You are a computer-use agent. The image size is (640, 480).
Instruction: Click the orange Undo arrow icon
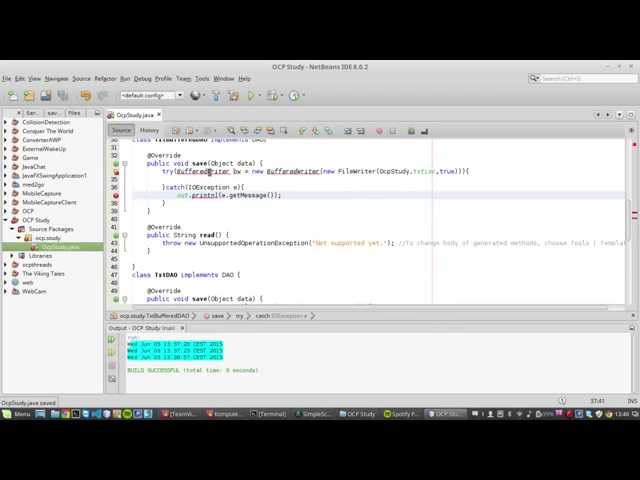point(86,96)
